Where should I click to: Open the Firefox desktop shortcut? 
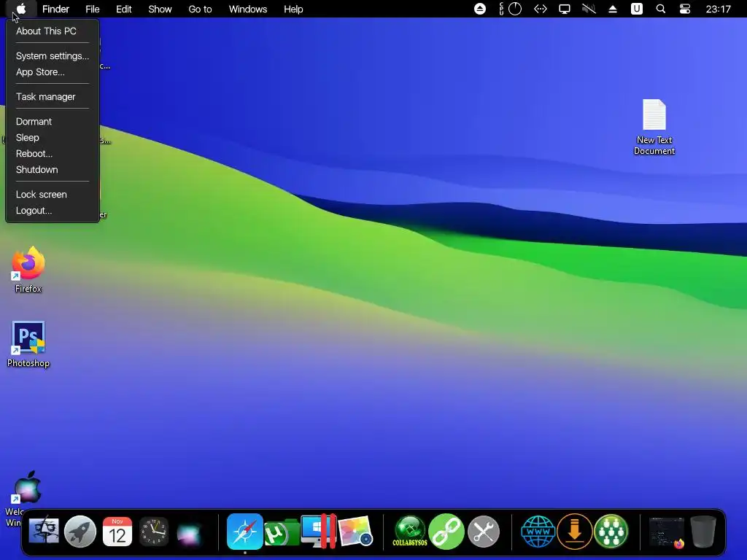(28, 270)
